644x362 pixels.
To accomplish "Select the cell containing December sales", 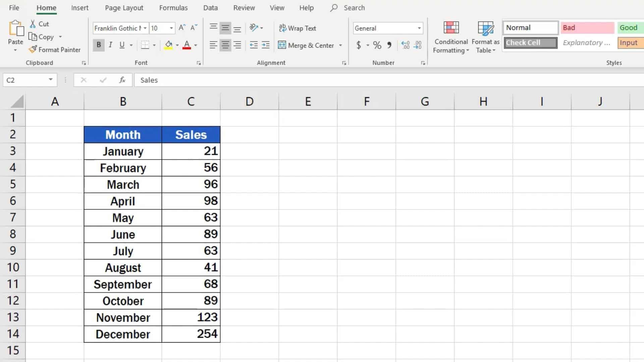I will point(191,334).
